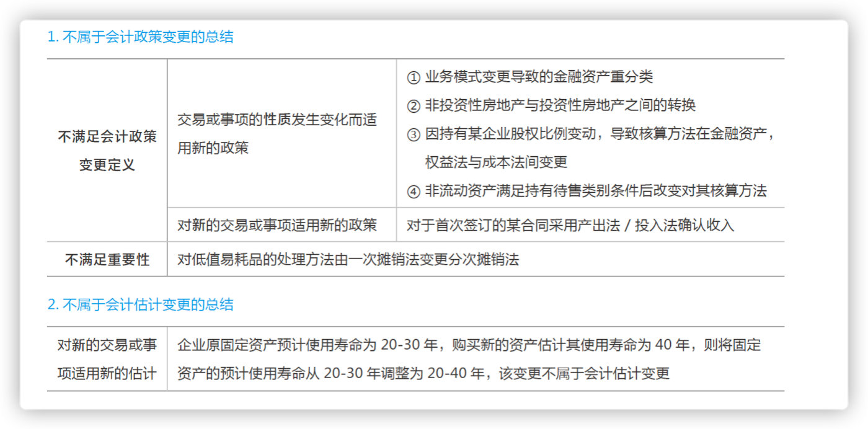This screenshot has height=429, width=868.
Task: Click the line "非流动资产满足持有待售类别条件后改变对其核算方法"
Action: pos(596,192)
